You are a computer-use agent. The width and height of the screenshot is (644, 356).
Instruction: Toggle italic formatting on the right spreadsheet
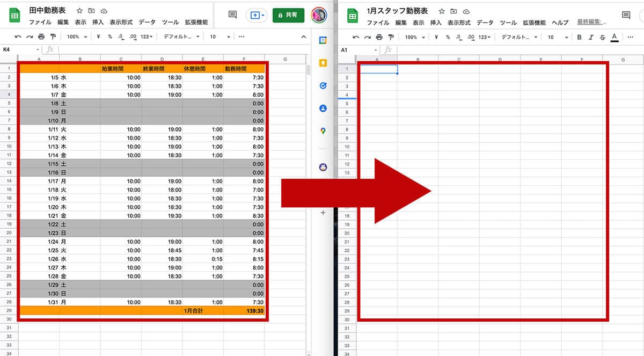pos(590,37)
